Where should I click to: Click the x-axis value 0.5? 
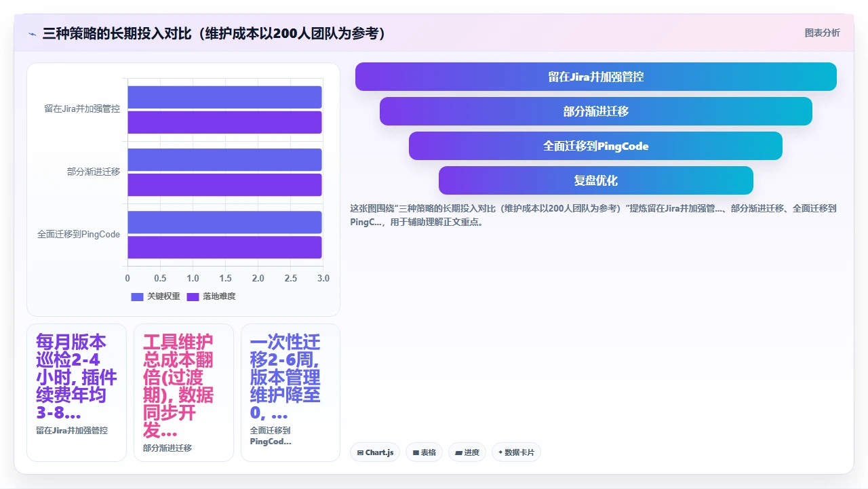coord(160,278)
